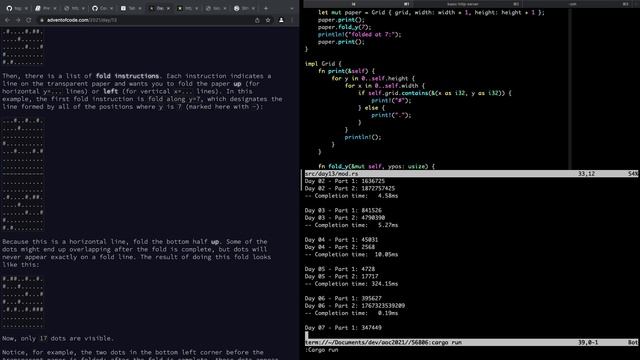Reload the Advent of Code page

29,20
